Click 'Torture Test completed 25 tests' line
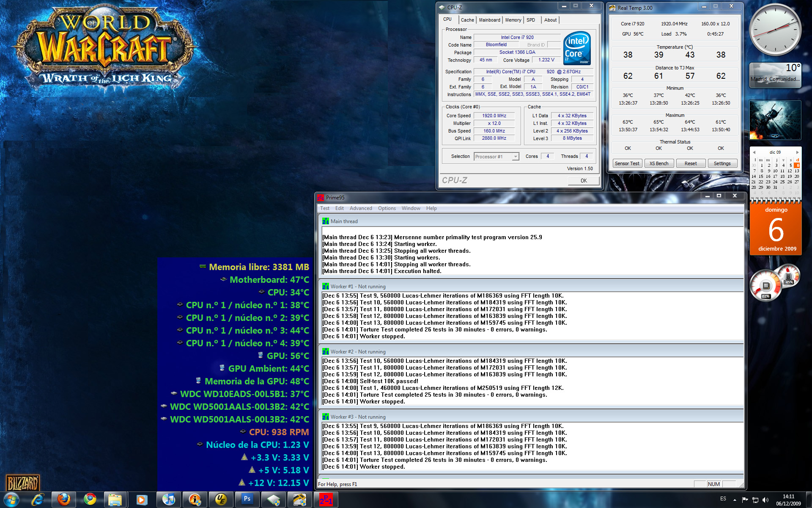Viewport: 812px width, 508px height. click(435, 395)
